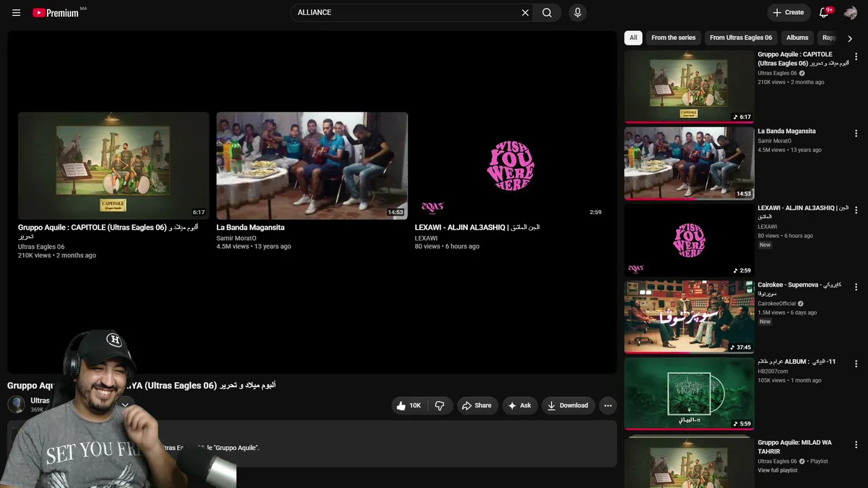Open options for sidebar CAPITOLE video
This screenshot has width=868, height=488.
(856, 57)
